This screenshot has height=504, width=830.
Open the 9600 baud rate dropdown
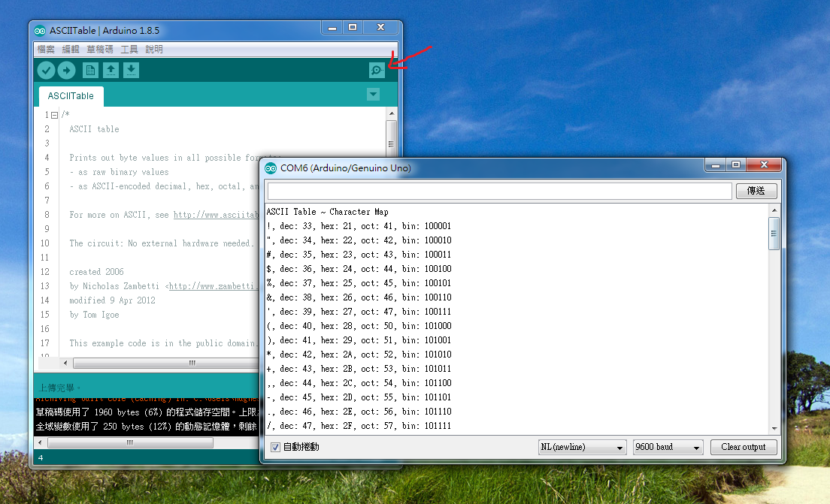click(x=668, y=447)
